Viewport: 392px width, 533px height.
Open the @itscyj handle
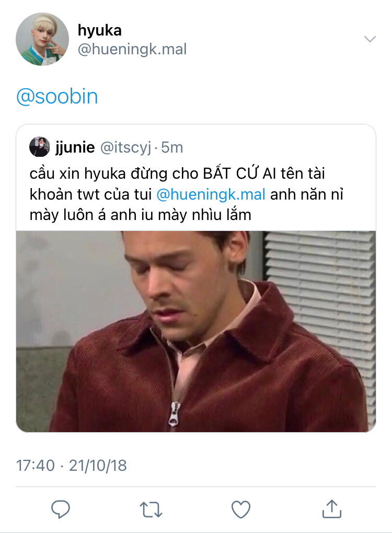[125, 148]
